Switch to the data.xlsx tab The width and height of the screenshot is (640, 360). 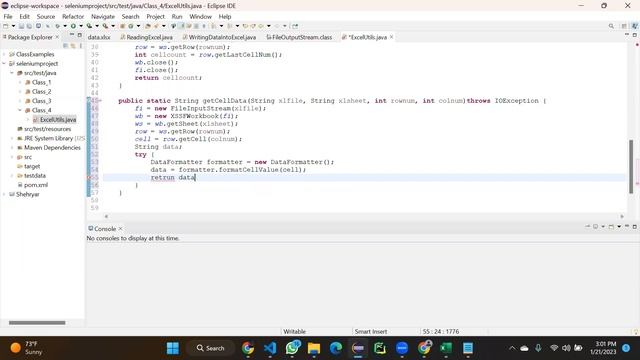(99, 37)
